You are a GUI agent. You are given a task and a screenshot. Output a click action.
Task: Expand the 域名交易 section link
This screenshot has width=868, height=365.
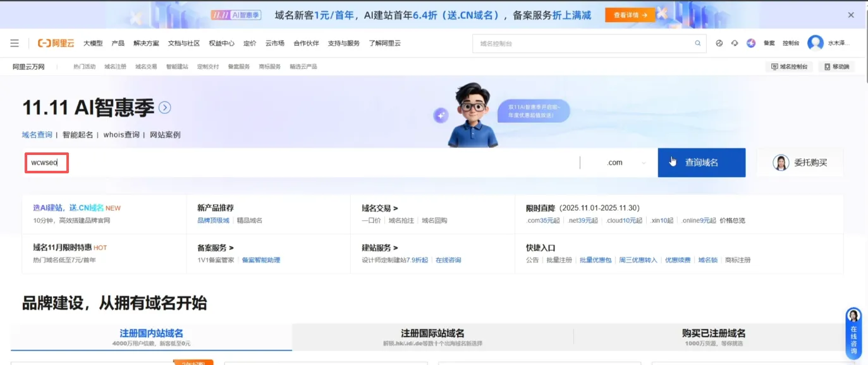tap(379, 208)
